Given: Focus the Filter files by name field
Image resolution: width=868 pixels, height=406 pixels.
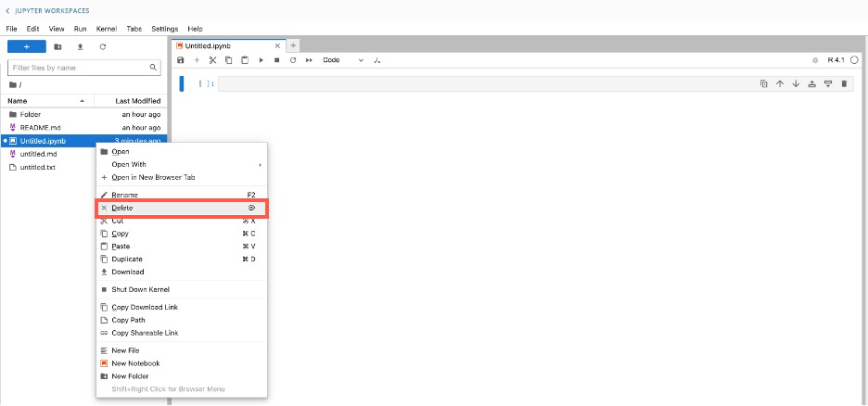Looking at the screenshot, I should tap(84, 68).
